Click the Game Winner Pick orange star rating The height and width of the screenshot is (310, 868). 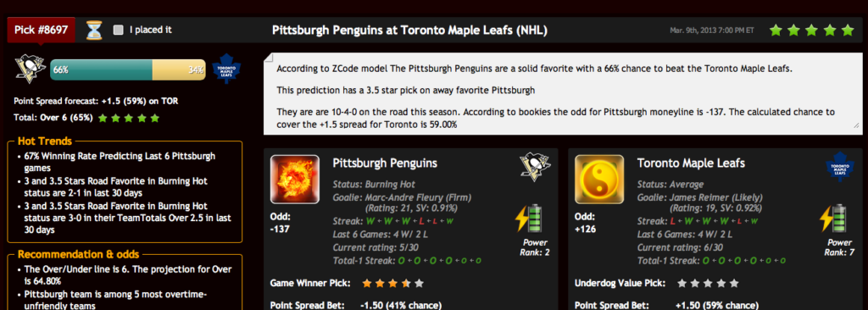coord(393,284)
